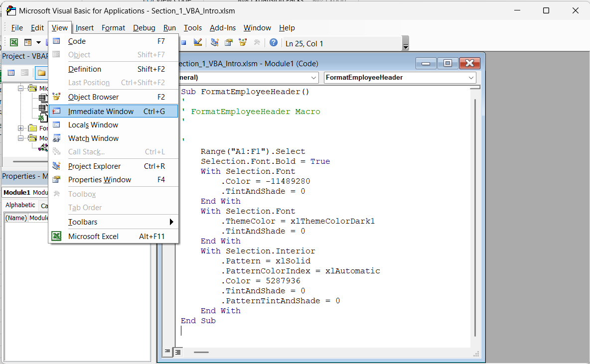Expand the Toolbars submenu
Viewport: 590px width, 364px height.
point(114,222)
